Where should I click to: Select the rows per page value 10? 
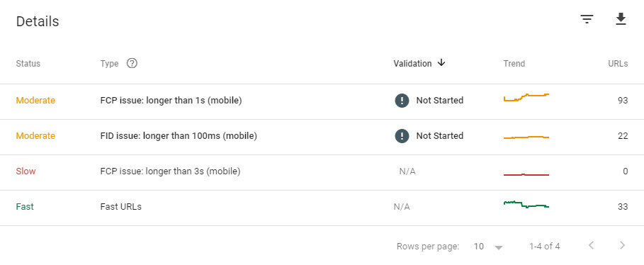(x=478, y=247)
